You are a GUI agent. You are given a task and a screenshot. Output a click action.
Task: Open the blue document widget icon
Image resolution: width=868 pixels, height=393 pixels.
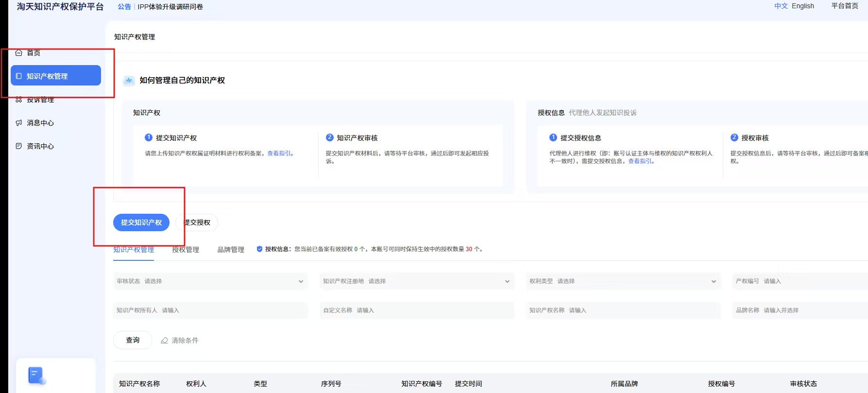point(37,376)
